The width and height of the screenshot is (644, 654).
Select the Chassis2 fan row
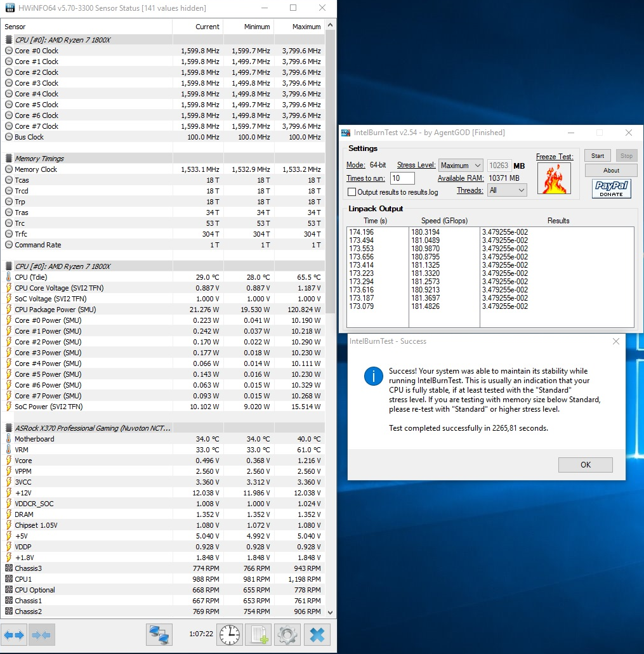point(163,611)
